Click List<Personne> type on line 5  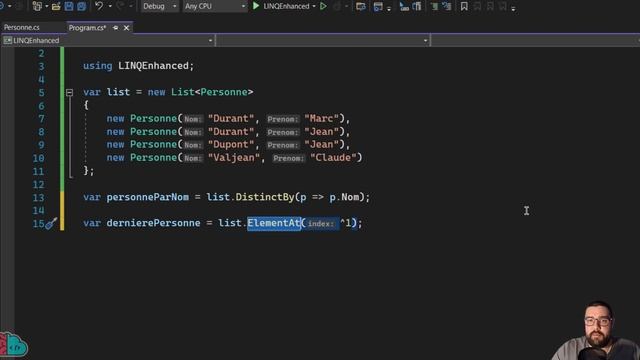coord(212,92)
